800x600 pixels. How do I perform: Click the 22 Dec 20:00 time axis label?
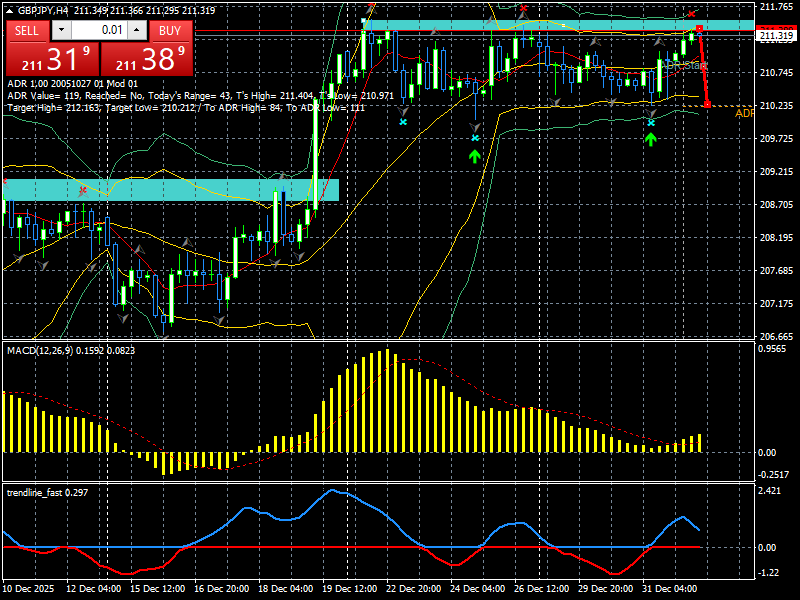click(x=413, y=589)
